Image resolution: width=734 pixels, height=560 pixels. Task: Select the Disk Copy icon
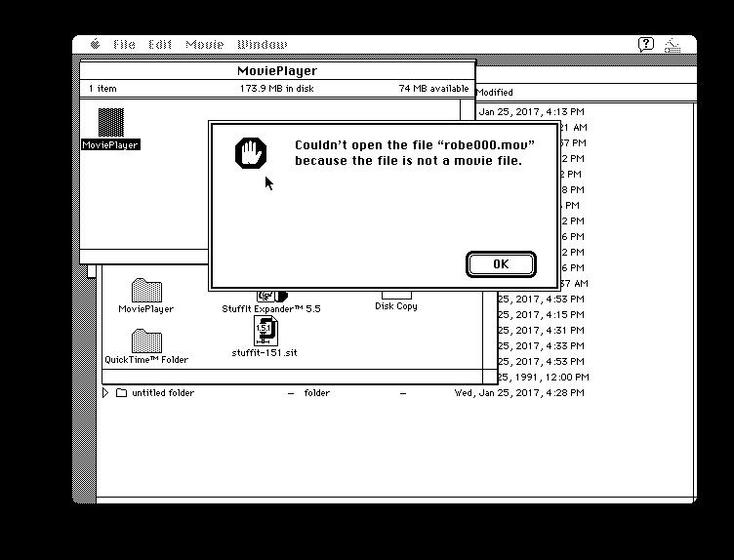[396, 296]
